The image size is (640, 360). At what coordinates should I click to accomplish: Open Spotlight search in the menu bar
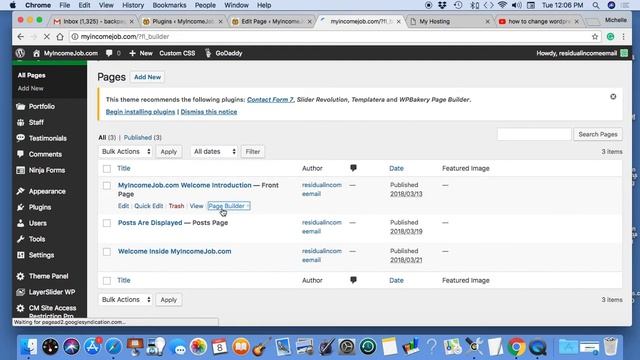point(596,5)
